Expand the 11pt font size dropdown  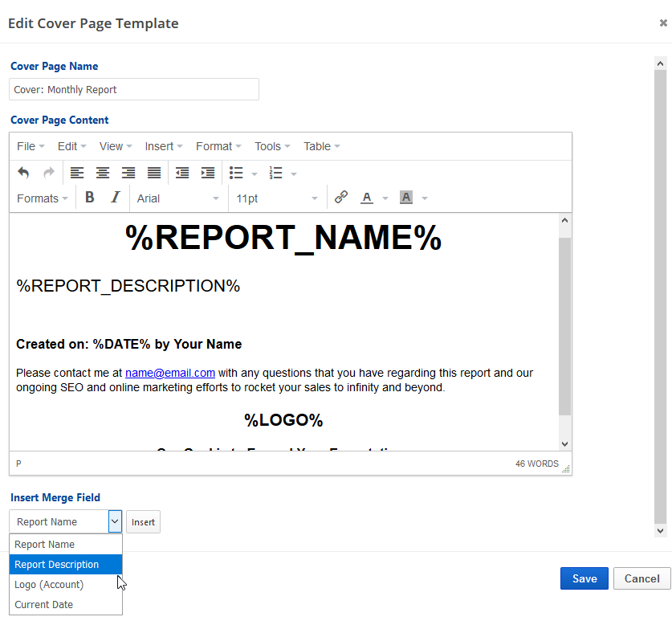[277, 198]
